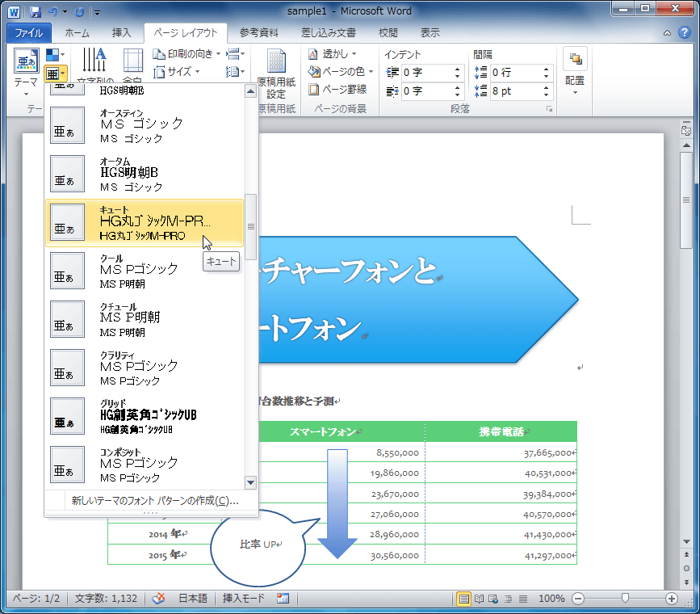Launch the 段落 paragraph dialog launcher
This screenshot has width=700, height=614.
pos(550,109)
